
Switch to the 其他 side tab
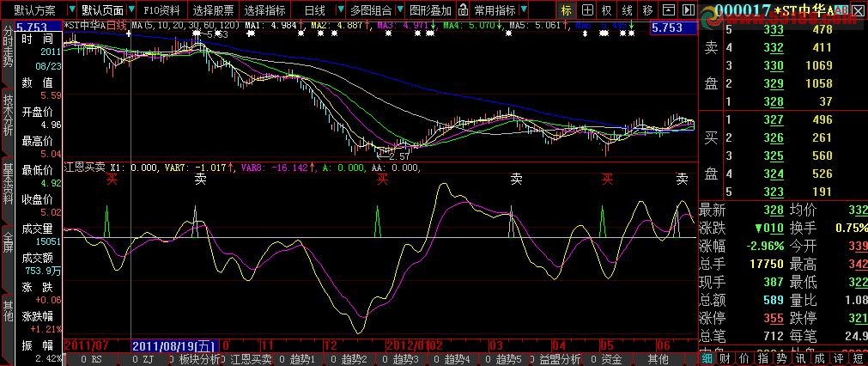tap(8, 311)
